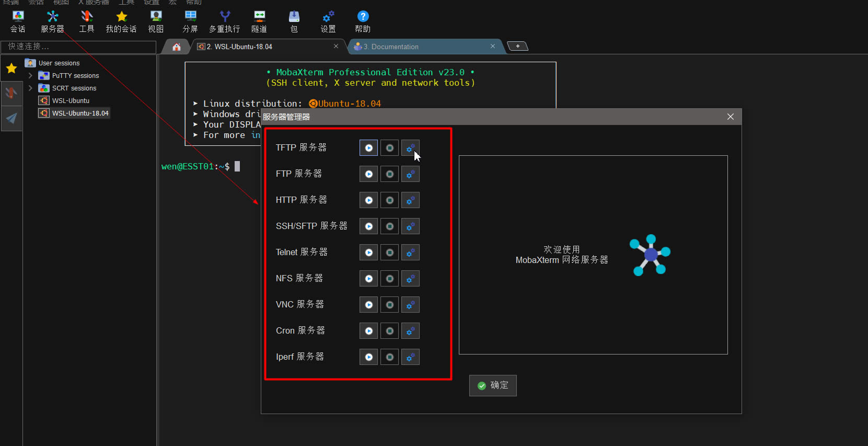Expand the PuTTY sessions folder
Viewport: 868px width, 446px height.
click(x=30, y=76)
